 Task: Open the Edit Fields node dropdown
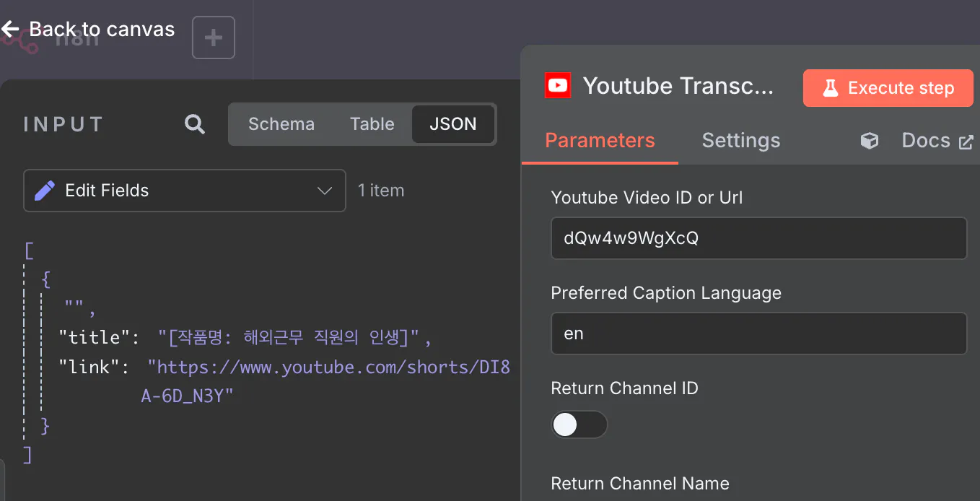[185, 191]
